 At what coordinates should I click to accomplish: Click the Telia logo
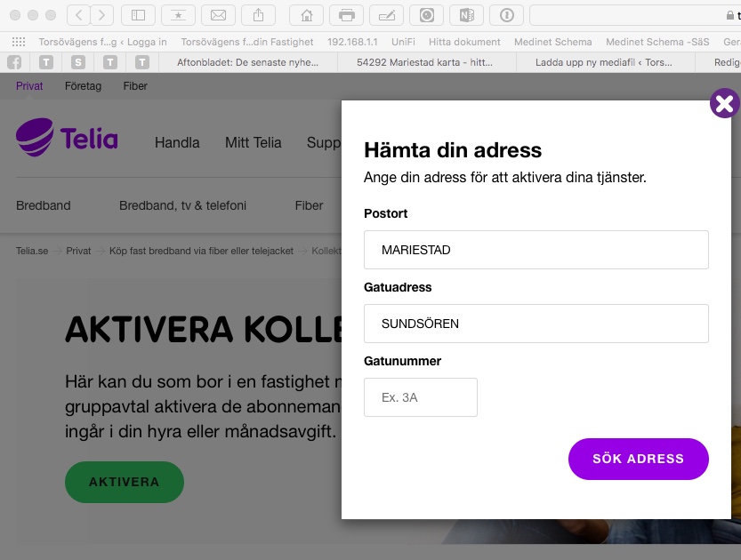click(x=67, y=138)
